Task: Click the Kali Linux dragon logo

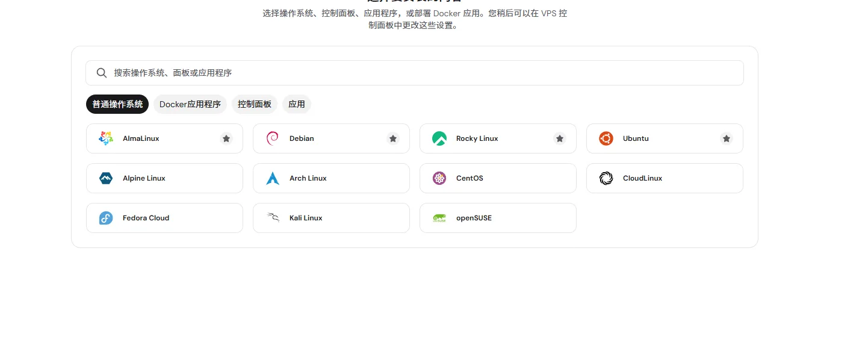Action: tap(273, 218)
